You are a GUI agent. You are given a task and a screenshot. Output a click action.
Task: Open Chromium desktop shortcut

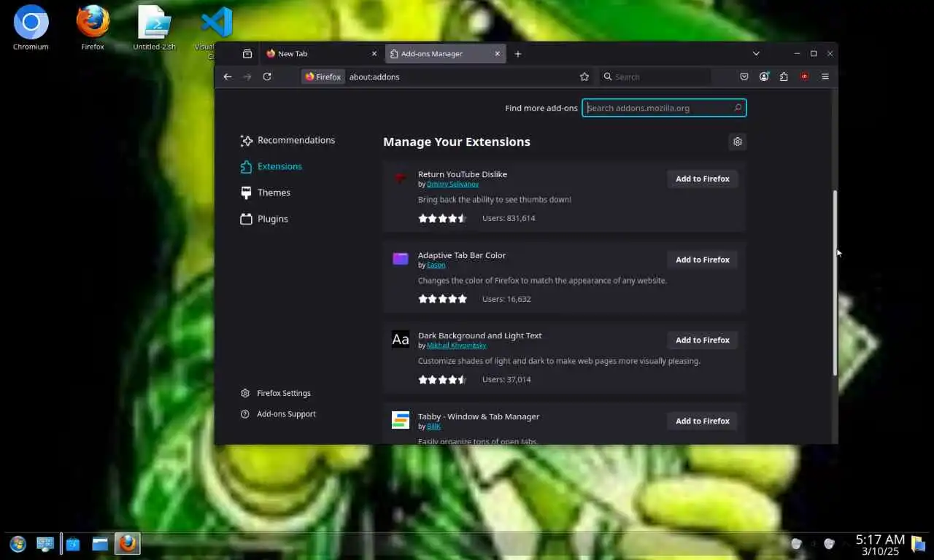[31, 28]
